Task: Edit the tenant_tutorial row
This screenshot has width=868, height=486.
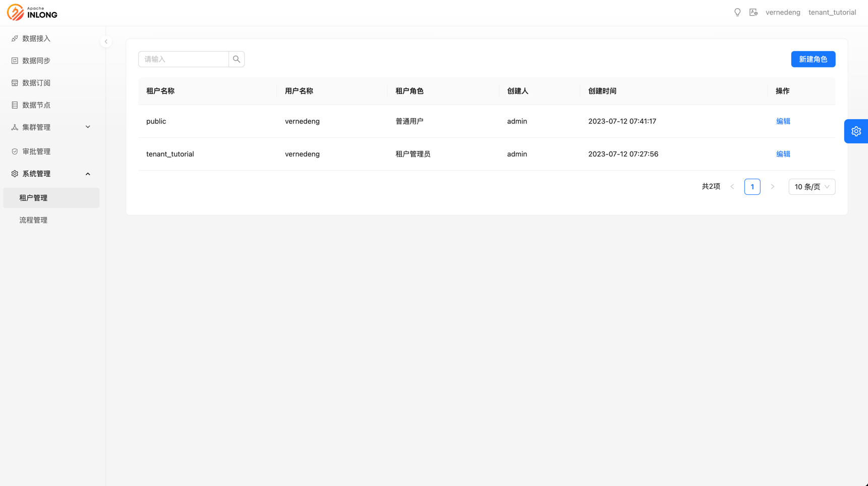Action: (x=783, y=154)
